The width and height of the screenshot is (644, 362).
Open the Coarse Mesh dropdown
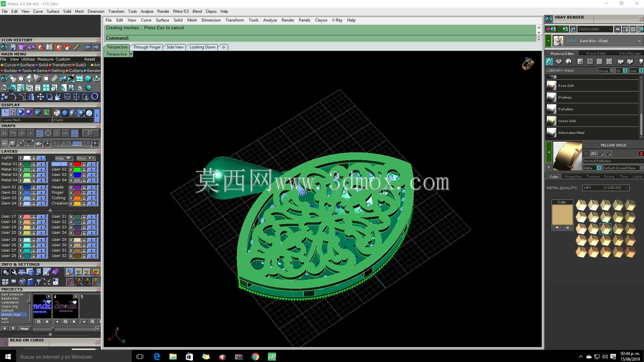[26, 120]
